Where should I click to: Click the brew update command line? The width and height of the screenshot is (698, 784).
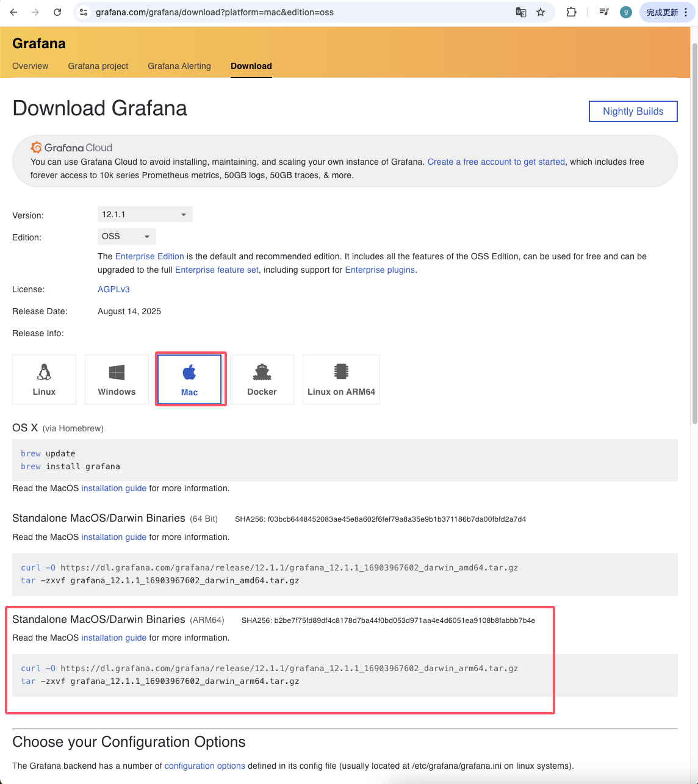click(48, 453)
